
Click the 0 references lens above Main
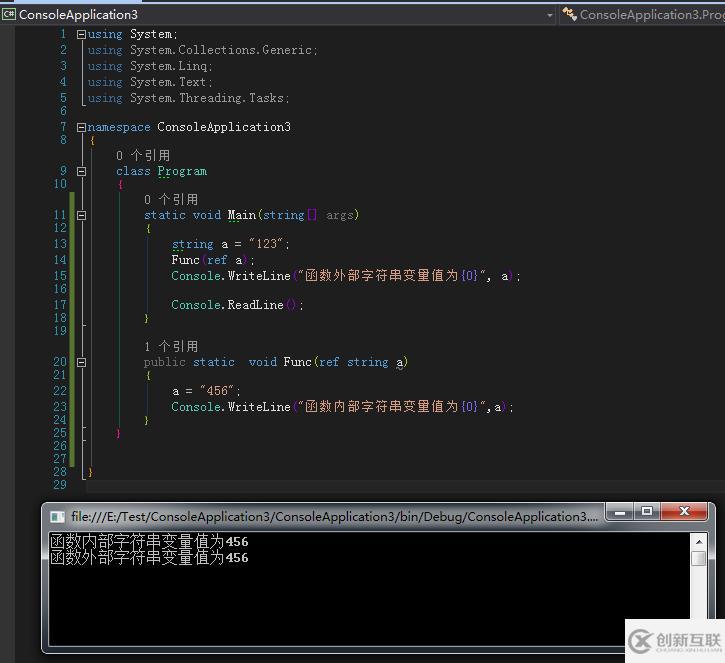coord(171,200)
